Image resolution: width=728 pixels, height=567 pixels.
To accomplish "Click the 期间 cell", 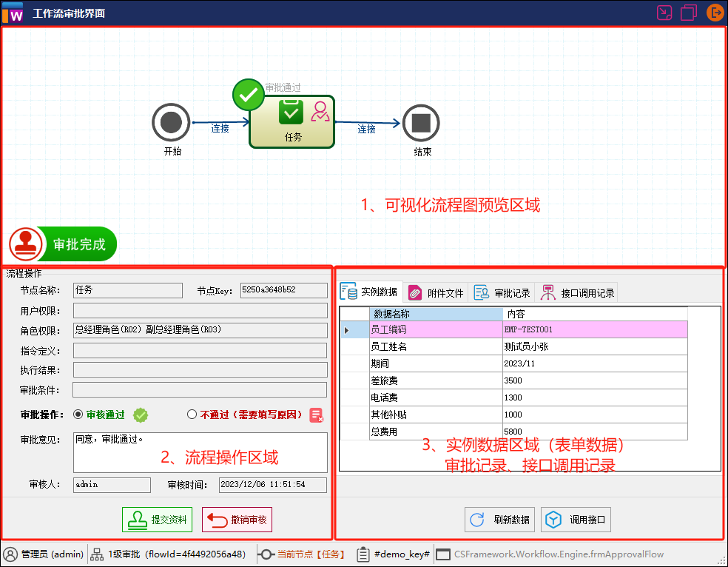I will (x=436, y=363).
